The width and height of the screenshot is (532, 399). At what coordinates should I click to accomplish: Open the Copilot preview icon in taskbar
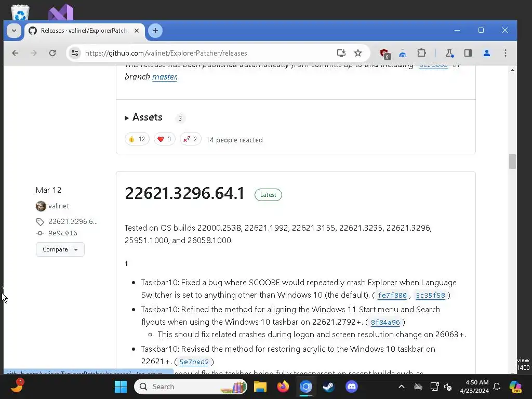point(515,387)
